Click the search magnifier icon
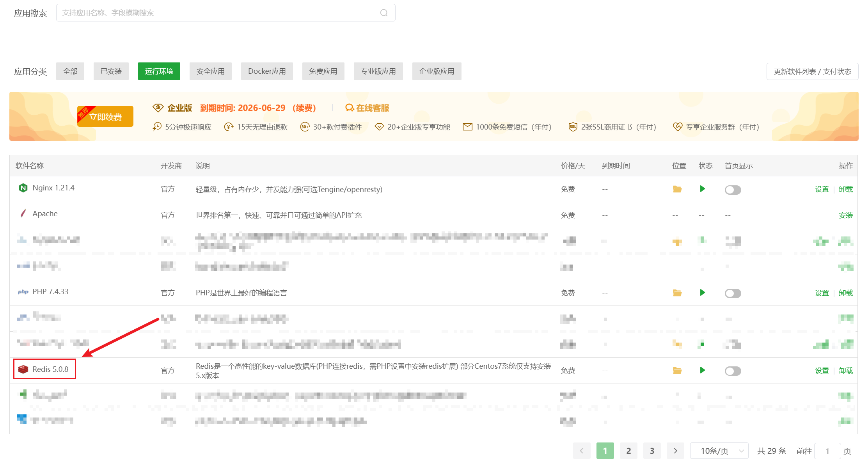The height and width of the screenshot is (469, 868). point(384,13)
